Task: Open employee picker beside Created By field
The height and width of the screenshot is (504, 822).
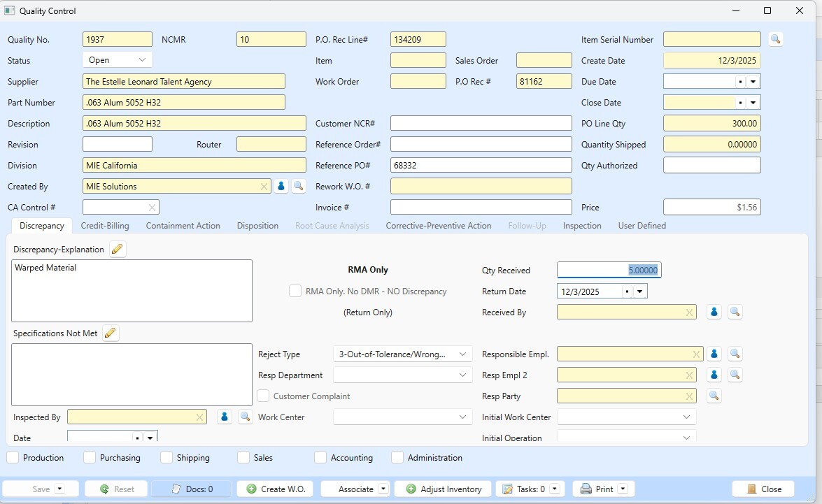Action: tap(281, 186)
